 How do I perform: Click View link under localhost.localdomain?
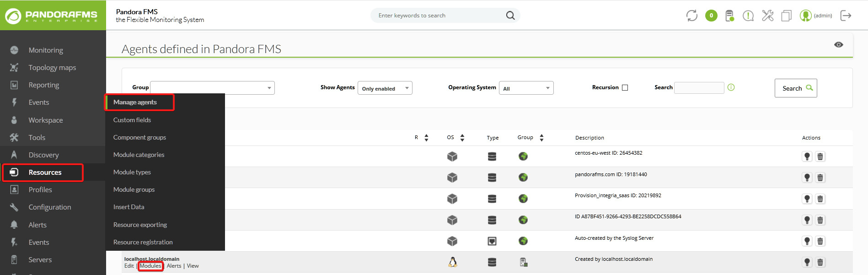coord(193,266)
